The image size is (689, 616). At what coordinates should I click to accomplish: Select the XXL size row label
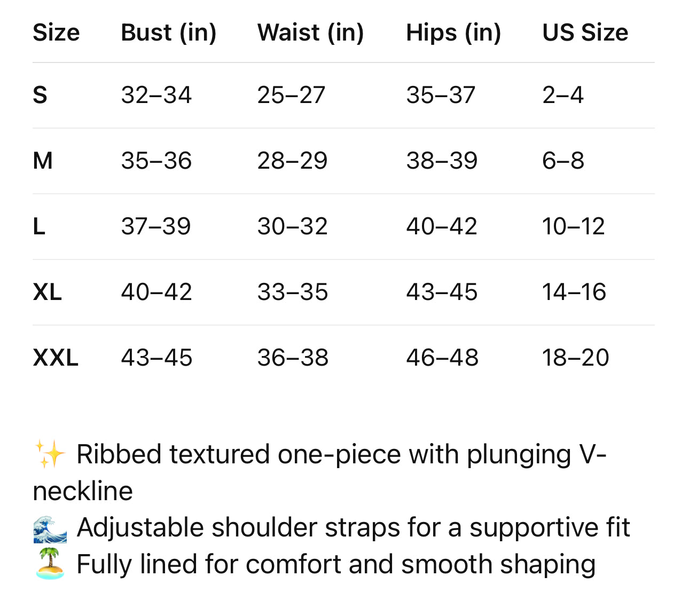(x=56, y=358)
